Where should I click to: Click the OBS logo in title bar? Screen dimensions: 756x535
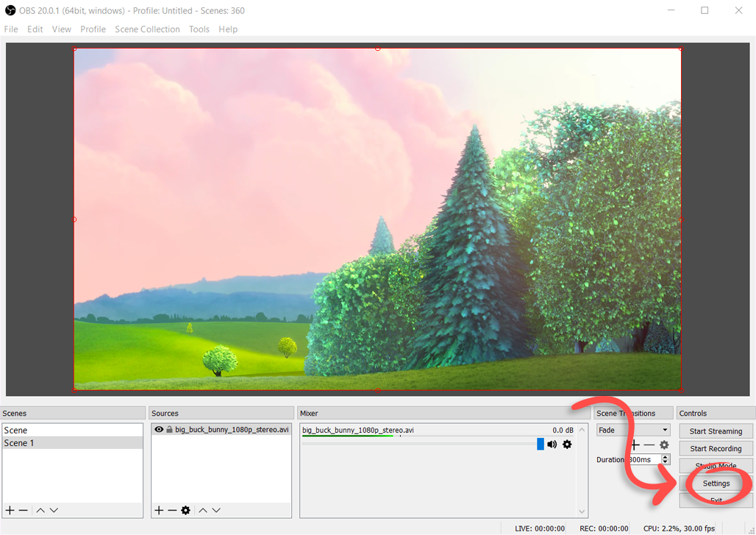tap(10, 10)
